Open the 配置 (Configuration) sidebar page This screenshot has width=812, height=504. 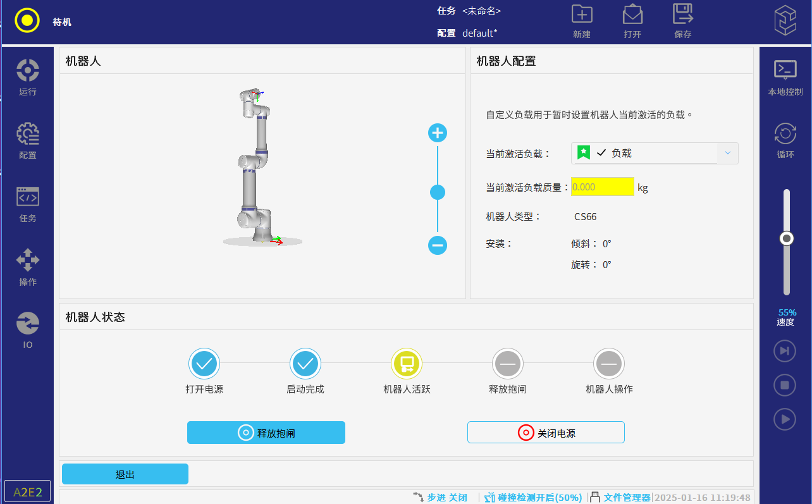point(27,140)
